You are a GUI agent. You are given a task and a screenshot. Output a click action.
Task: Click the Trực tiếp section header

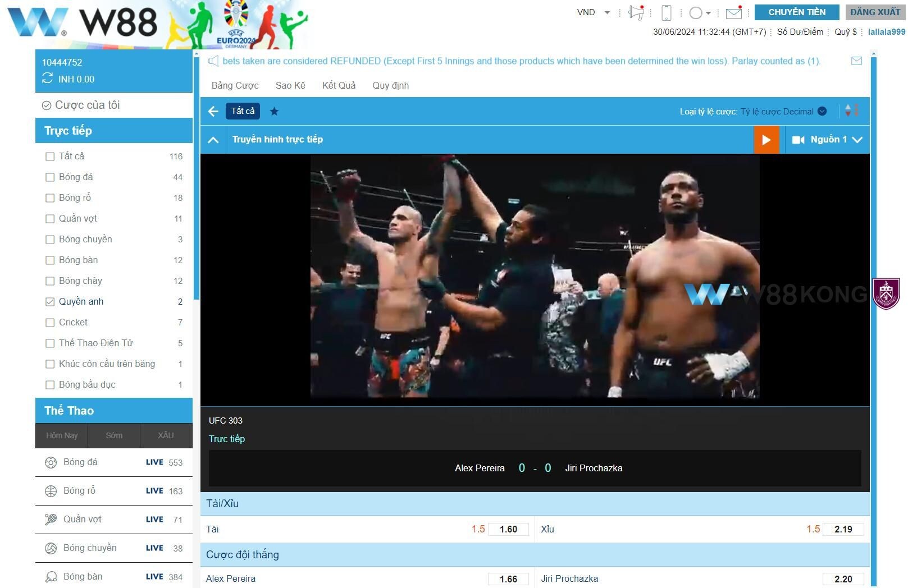(114, 131)
